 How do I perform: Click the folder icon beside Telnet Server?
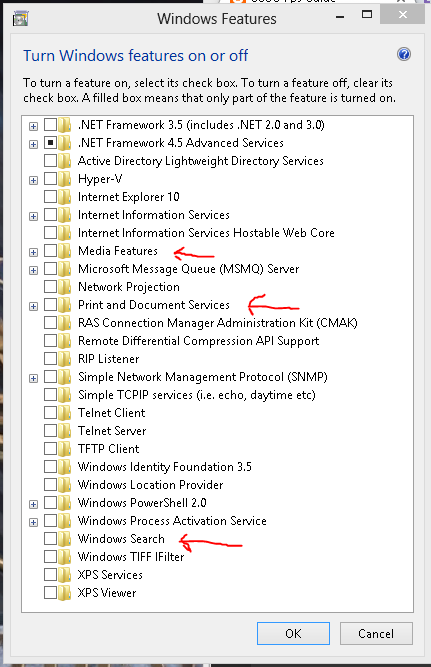[x=65, y=431]
